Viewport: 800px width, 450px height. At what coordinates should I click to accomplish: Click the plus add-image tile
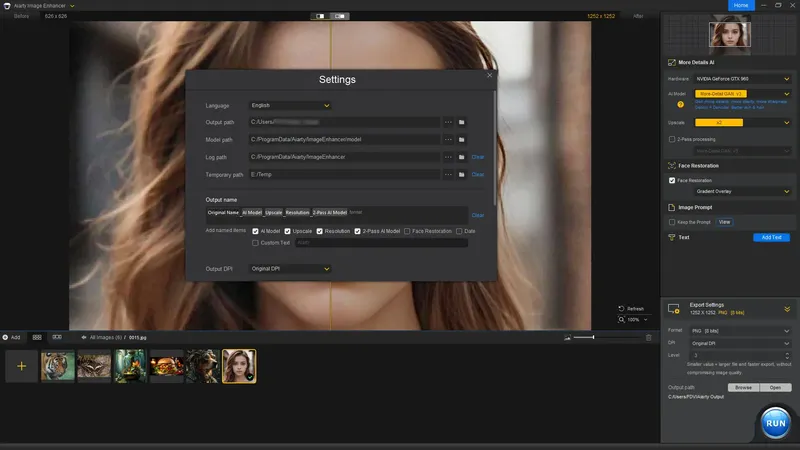[21, 366]
